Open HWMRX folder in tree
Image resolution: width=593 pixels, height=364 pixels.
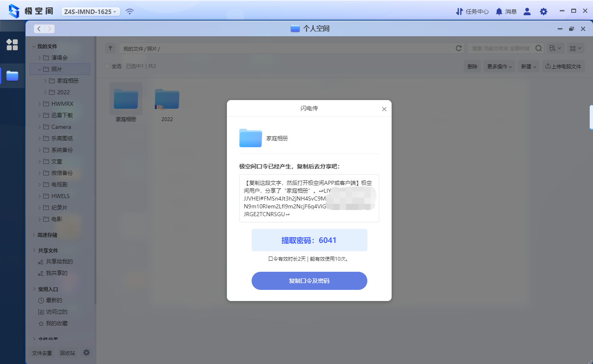(x=62, y=104)
